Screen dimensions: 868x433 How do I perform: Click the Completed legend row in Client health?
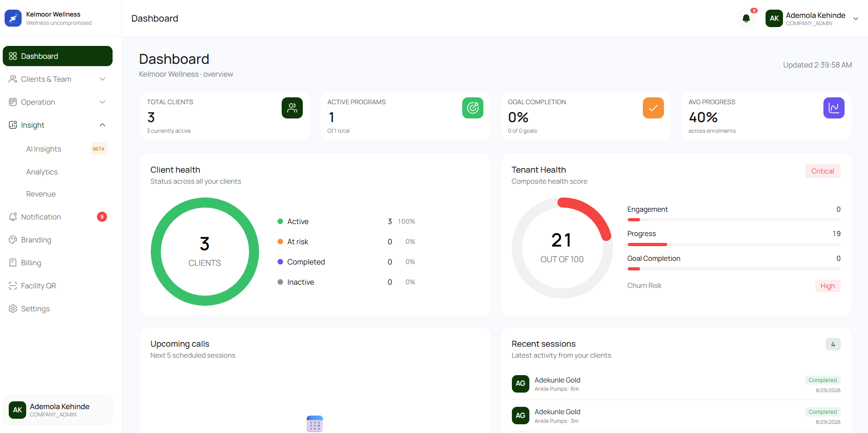[346, 262]
